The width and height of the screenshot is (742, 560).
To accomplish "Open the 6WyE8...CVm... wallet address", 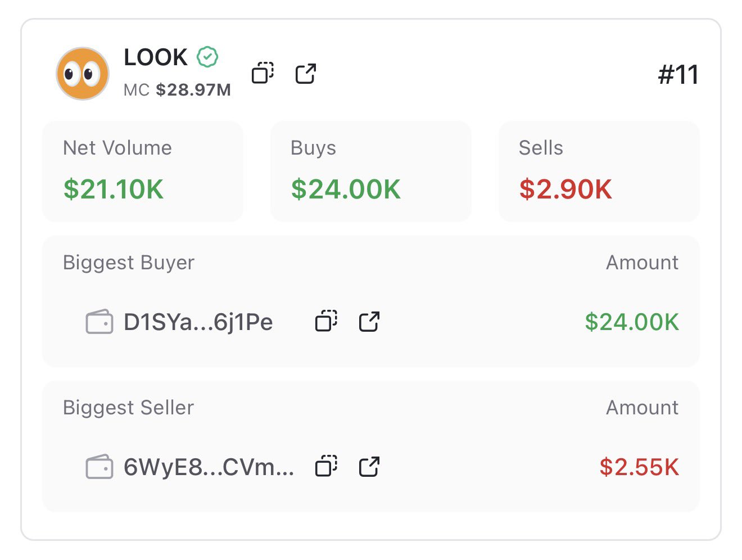I will (x=209, y=467).
